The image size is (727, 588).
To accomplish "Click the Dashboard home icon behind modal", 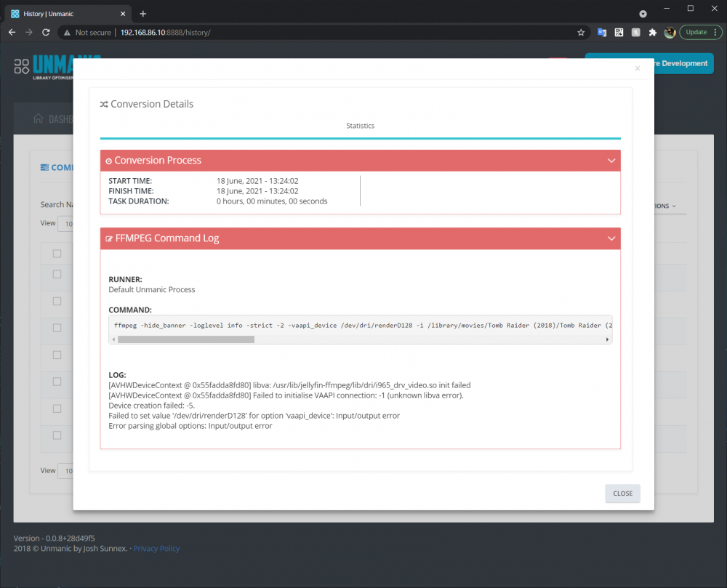I will [x=38, y=118].
